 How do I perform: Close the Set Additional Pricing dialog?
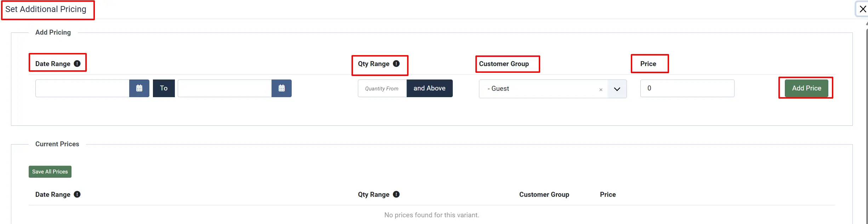863,9
